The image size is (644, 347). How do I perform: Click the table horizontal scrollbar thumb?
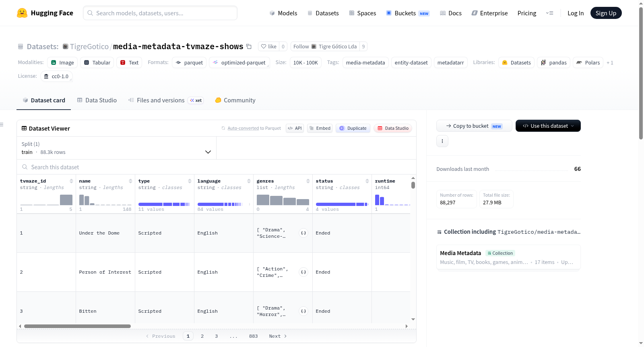point(77,326)
